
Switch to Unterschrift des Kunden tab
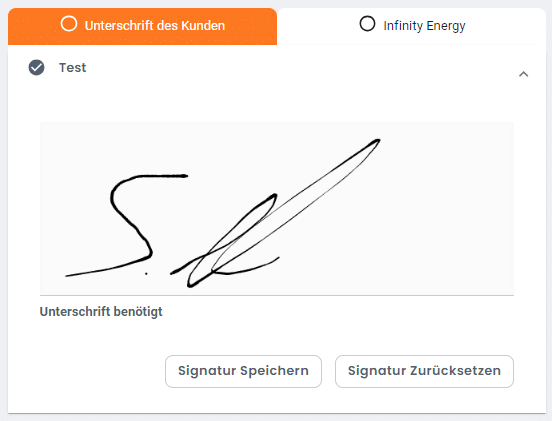pyautogui.click(x=142, y=26)
